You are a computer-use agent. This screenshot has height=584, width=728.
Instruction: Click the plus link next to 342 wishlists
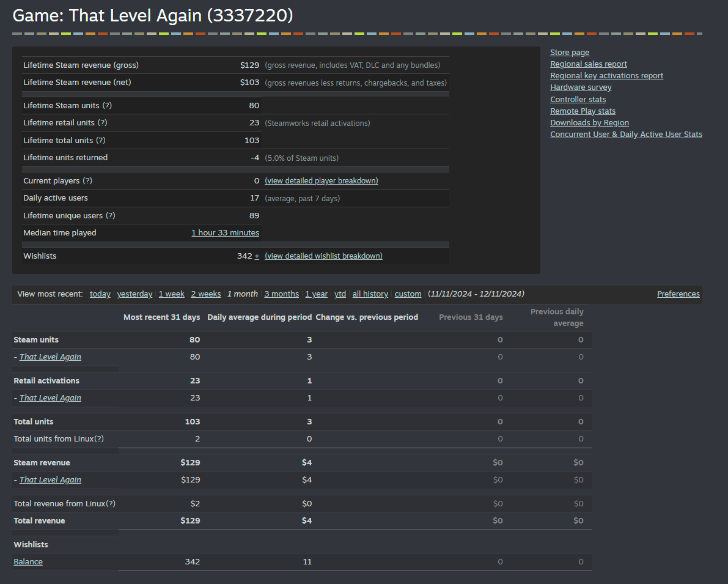[x=257, y=256]
